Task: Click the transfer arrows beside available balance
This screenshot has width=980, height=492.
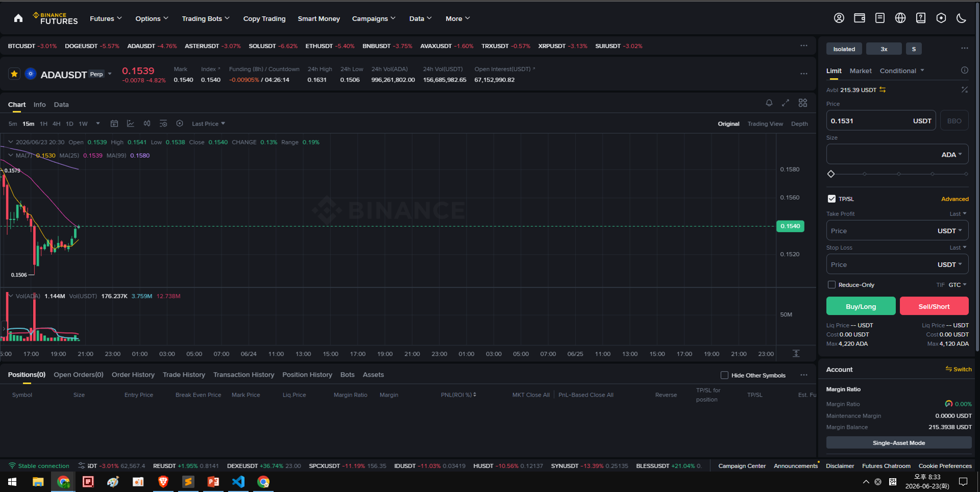Action: coord(882,90)
